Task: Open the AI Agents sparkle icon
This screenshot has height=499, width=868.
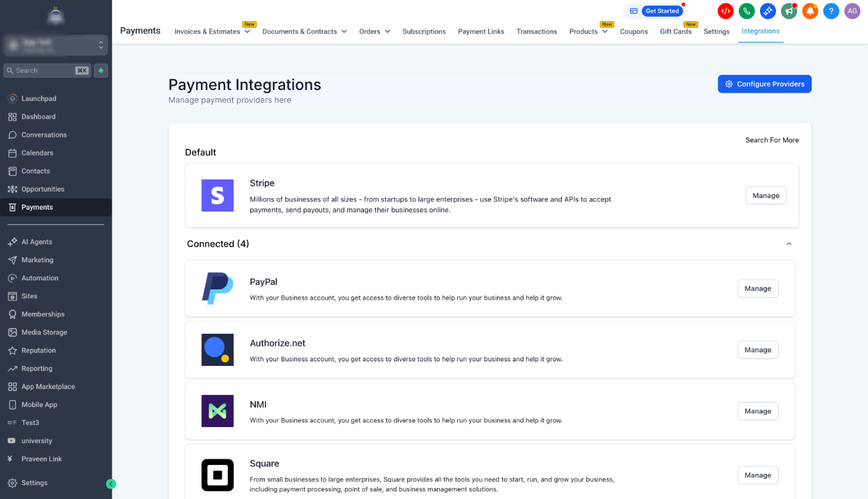Action: point(12,242)
